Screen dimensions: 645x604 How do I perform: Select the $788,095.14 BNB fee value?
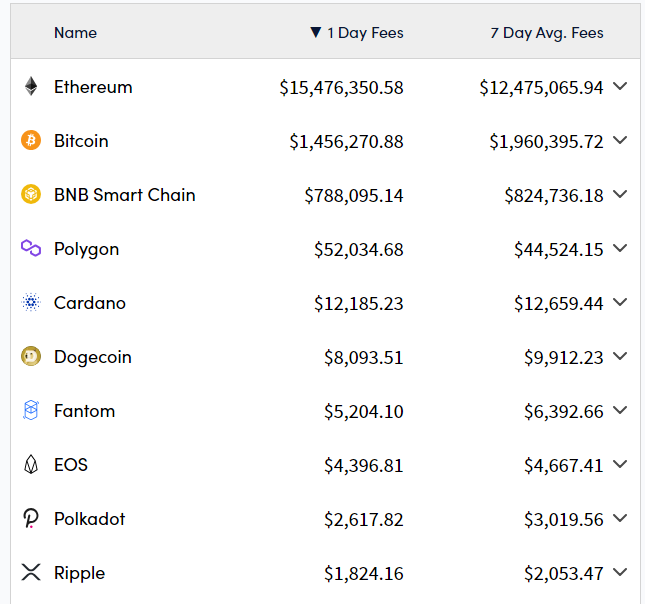tap(354, 195)
